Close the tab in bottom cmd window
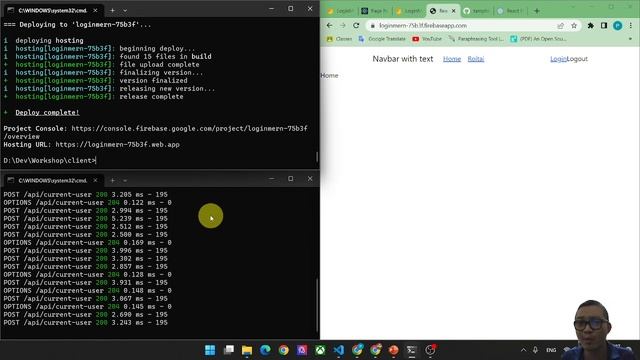This screenshot has width=640, height=360. click(x=95, y=180)
